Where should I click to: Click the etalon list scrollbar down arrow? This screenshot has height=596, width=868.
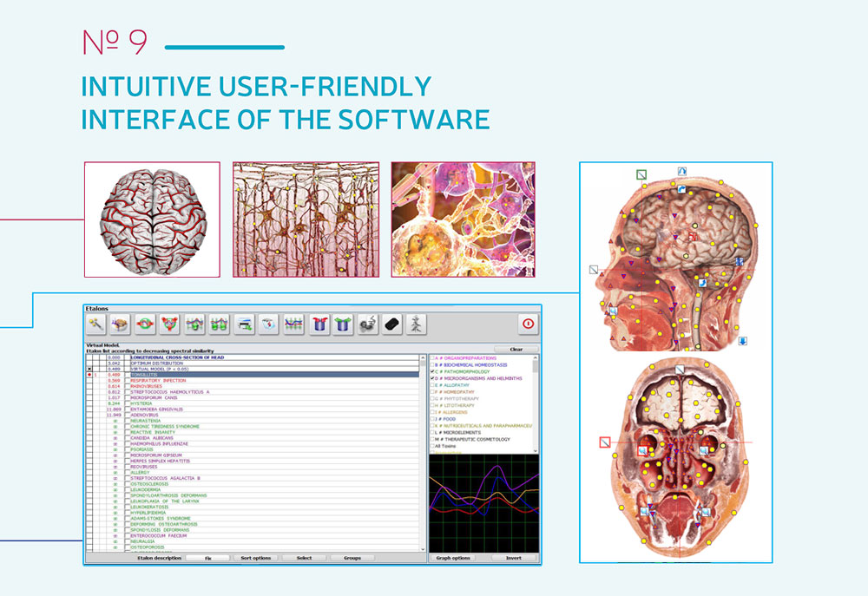point(423,549)
